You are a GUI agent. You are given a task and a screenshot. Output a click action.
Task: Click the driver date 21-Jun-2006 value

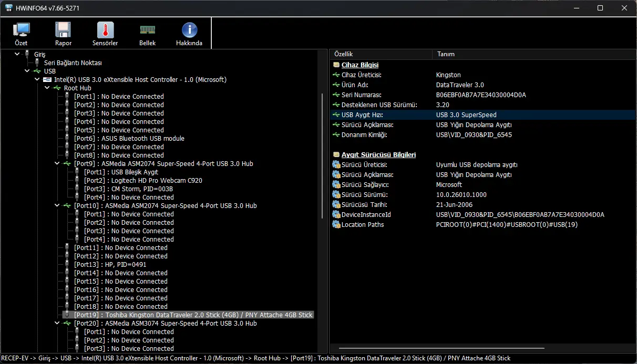click(454, 204)
